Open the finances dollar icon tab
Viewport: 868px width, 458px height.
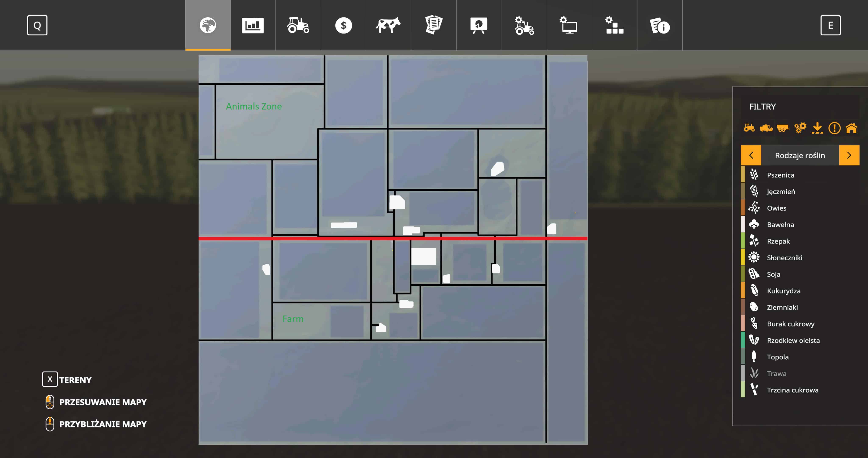[x=343, y=25]
